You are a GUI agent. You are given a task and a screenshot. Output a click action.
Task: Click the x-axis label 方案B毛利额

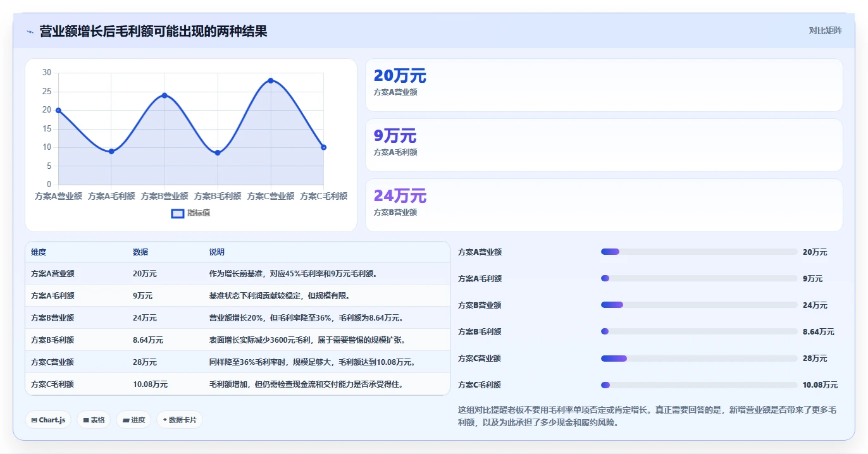pos(218,196)
